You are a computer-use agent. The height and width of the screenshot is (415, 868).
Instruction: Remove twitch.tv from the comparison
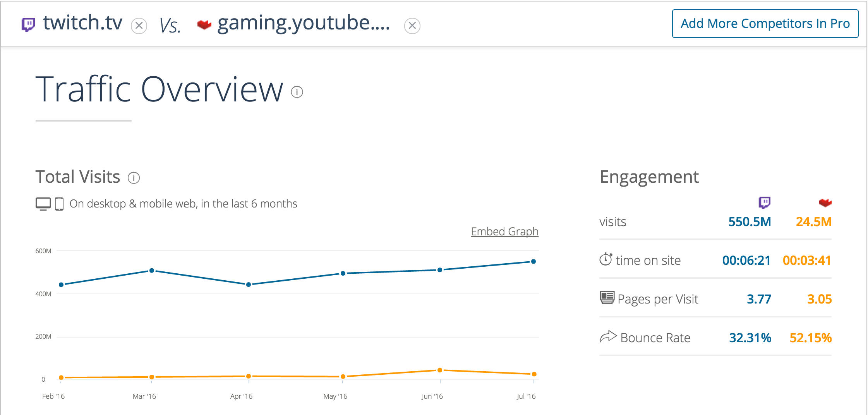(139, 26)
